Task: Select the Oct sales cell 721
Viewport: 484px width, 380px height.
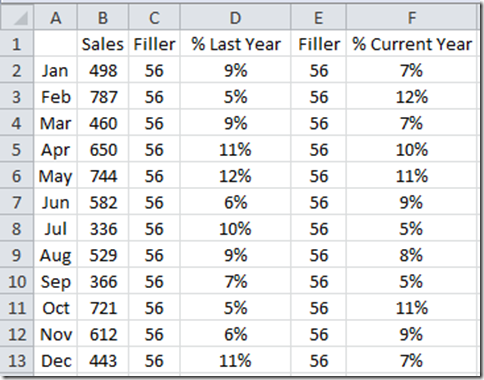Action: pyautogui.click(x=103, y=308)
